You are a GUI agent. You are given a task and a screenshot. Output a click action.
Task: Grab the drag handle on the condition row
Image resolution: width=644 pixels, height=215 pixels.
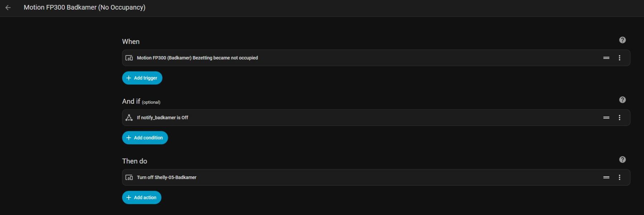(x=606, y=118)
